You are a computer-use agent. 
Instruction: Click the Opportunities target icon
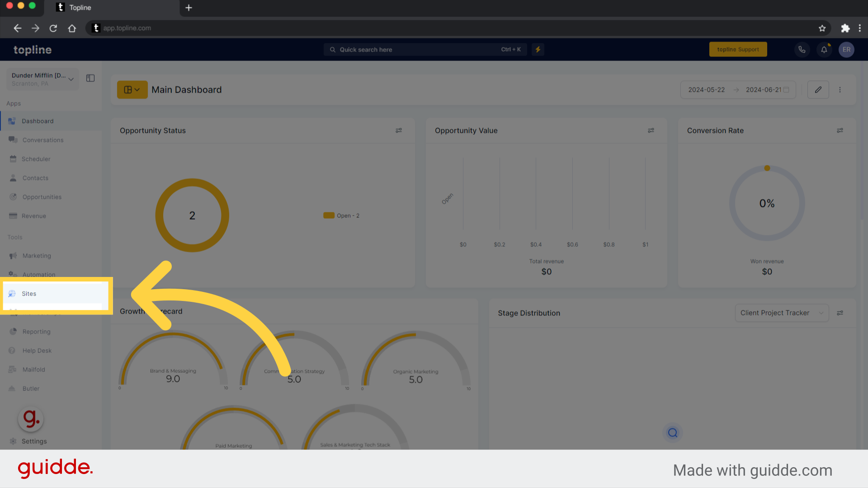click(13, 197)
